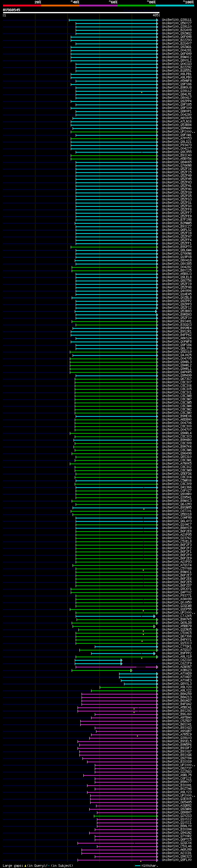Open hit UniRef100_Q56Y27
The image size is (197, 868).
pyautogui.click(x=177, y=23)
